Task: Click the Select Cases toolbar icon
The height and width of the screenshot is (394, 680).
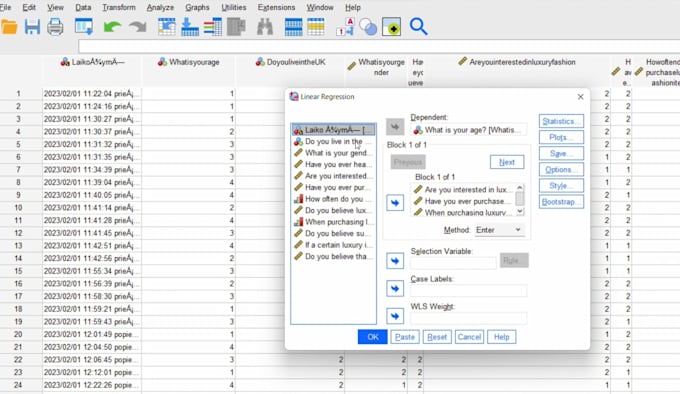Action: tap(316, 27)
